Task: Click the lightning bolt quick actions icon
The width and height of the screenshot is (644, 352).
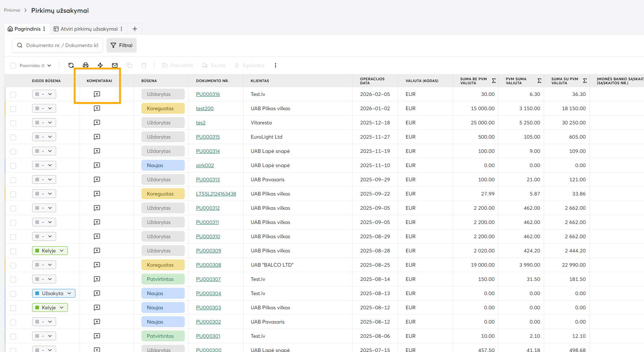Action: coord(100,65)
